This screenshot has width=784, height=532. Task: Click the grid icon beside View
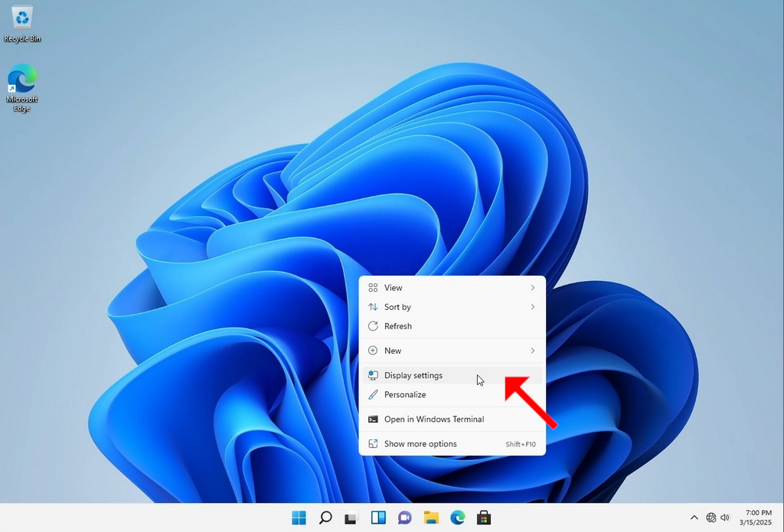pyautogui.click(x=373, y=288)
